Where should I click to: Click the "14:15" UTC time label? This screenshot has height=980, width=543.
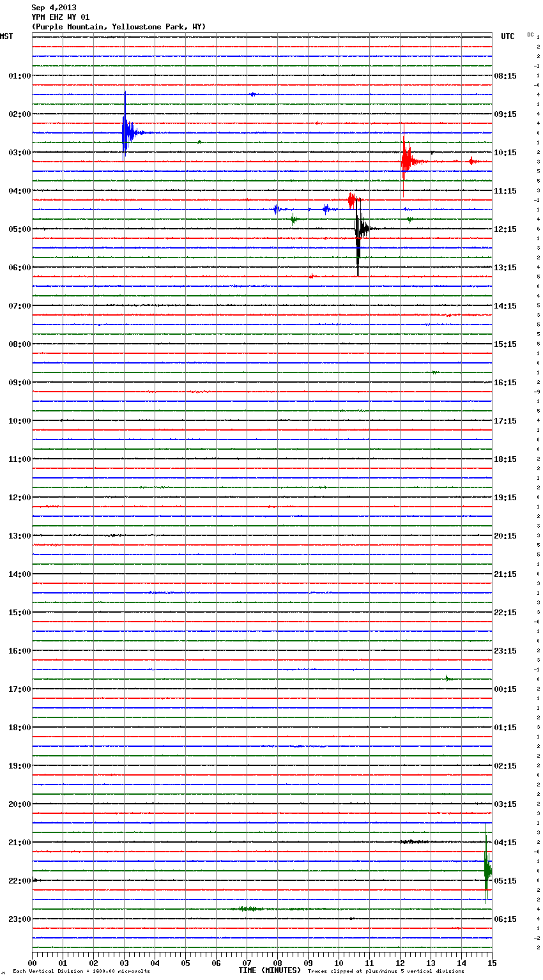point(505,305)
